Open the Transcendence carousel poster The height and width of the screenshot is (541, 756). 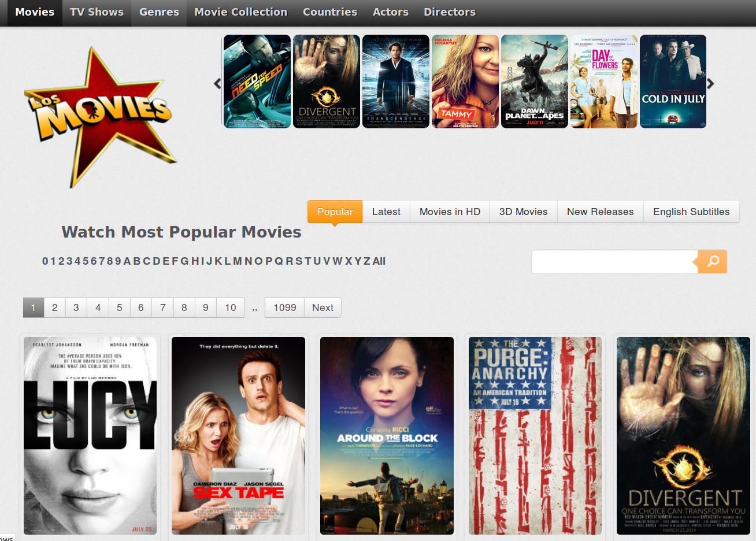point(396,81)
